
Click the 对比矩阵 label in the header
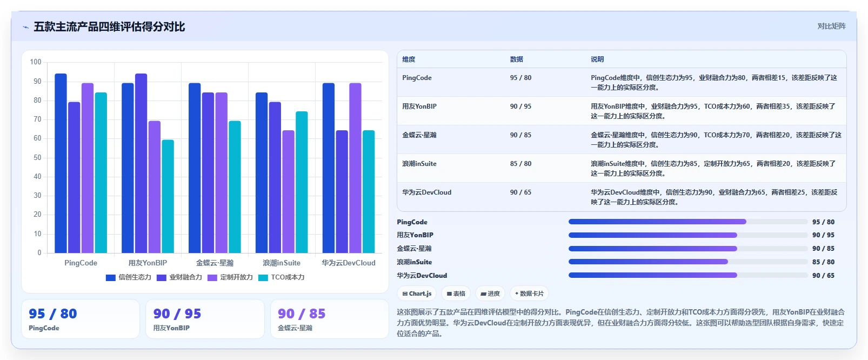click(x=831, y=26)
